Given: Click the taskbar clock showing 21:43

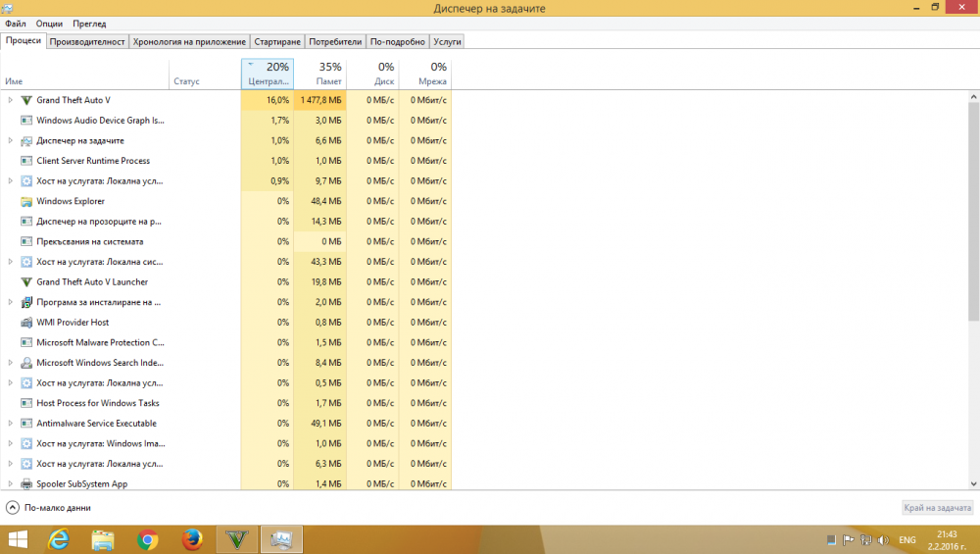Looking at the screenshot, I should pyautogui.click(x=947, y=540).
